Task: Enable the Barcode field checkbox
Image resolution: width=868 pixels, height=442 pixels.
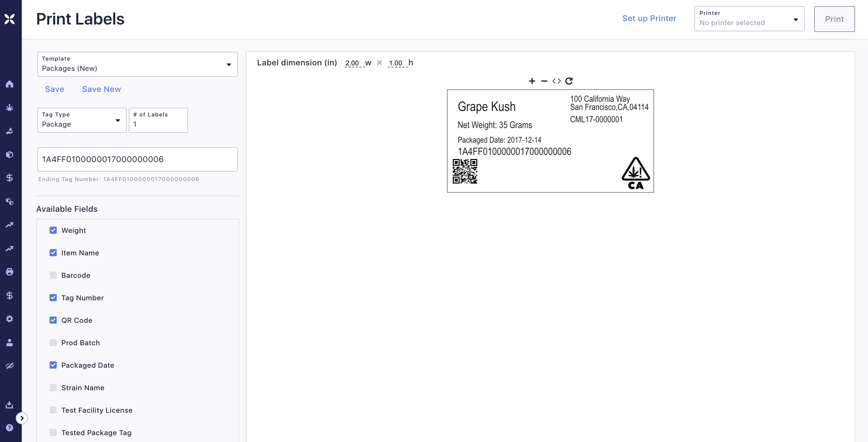Action: coord(53,275)
